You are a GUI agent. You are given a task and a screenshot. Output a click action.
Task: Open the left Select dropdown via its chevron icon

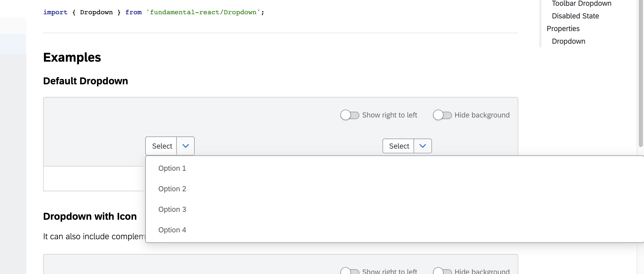click(185, 146)
